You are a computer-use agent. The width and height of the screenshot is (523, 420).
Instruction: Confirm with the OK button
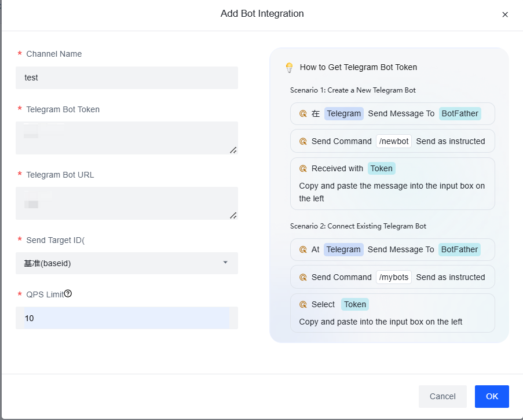[x=492, y=396]
